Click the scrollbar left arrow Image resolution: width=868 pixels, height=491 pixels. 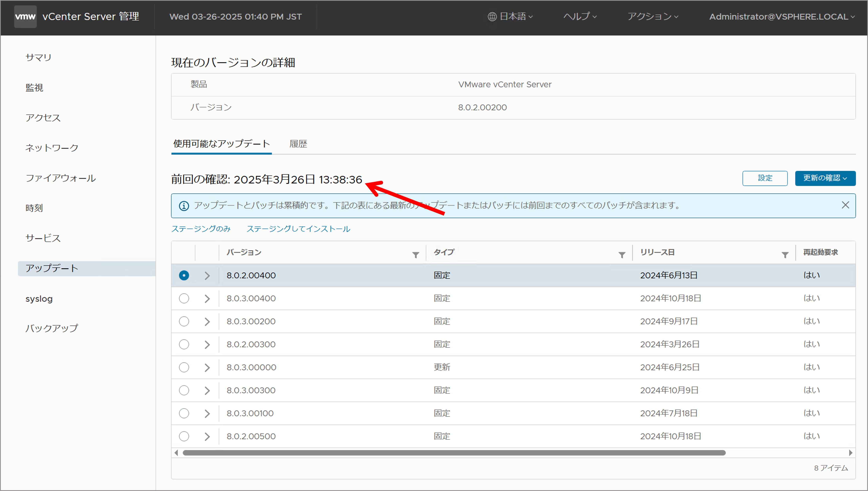tap(176, 453)
